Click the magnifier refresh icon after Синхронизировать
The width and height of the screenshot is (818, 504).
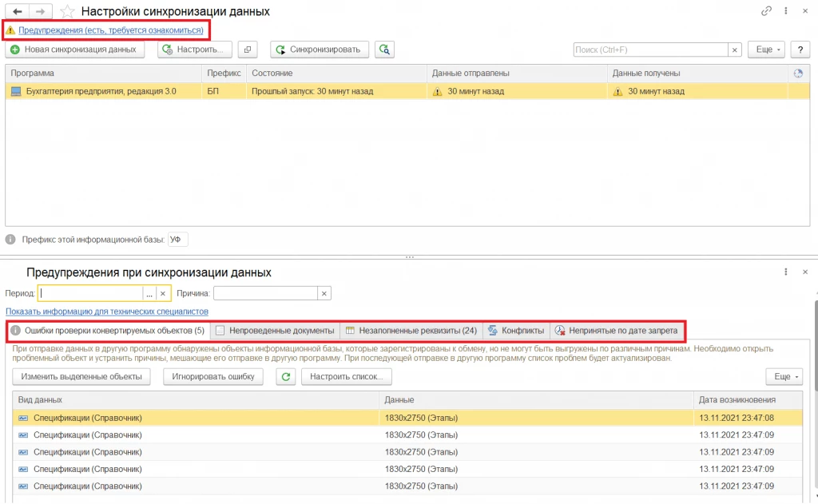384,50
